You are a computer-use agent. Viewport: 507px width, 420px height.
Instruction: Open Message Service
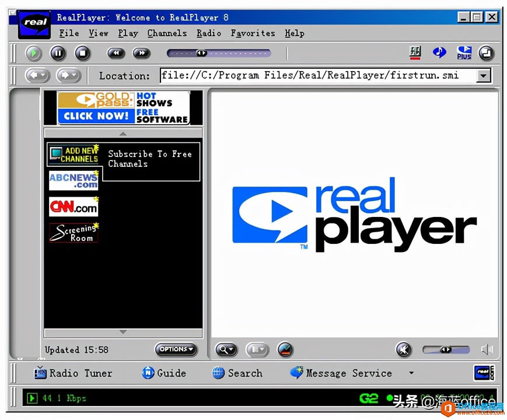(x=341, y=373)
